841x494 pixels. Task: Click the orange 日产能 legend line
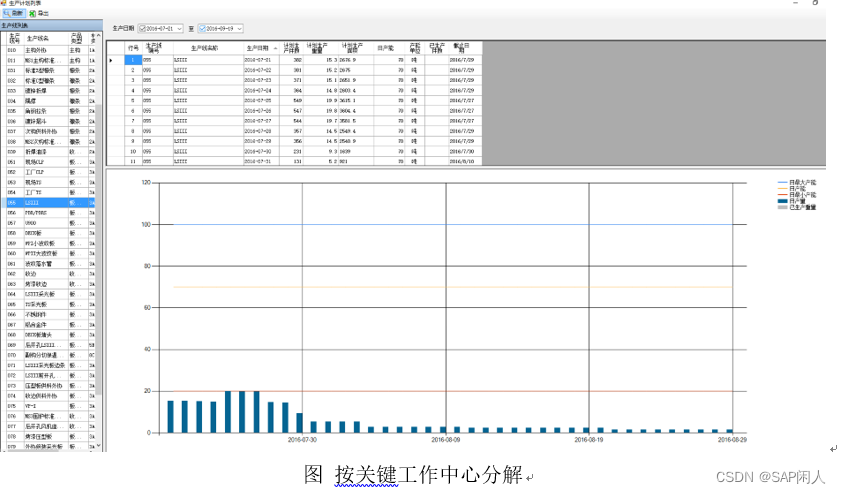pos(783,188)
